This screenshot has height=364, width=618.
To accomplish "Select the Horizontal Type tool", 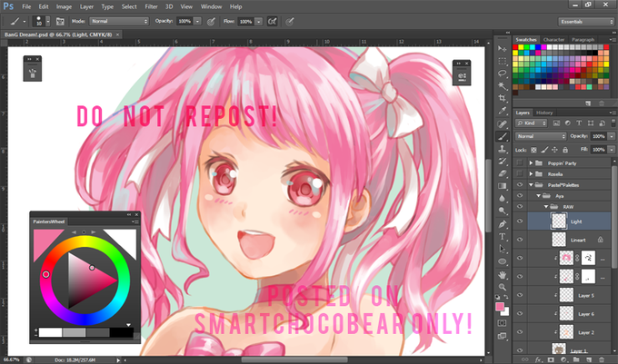I will coord(502,237).
